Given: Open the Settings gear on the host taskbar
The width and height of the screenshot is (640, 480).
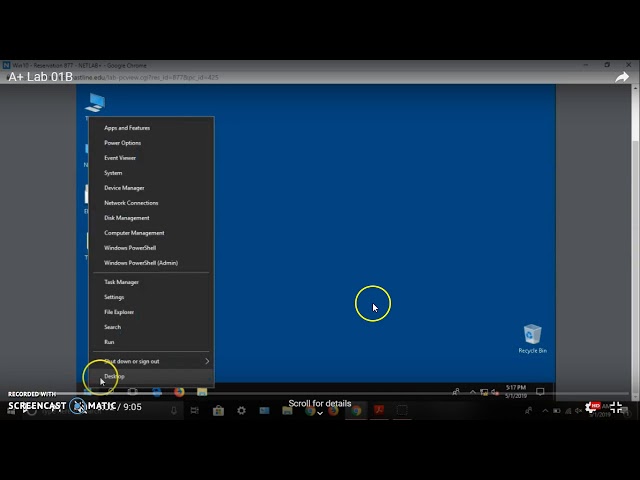Looking at the screenshot, I should 242,411.
